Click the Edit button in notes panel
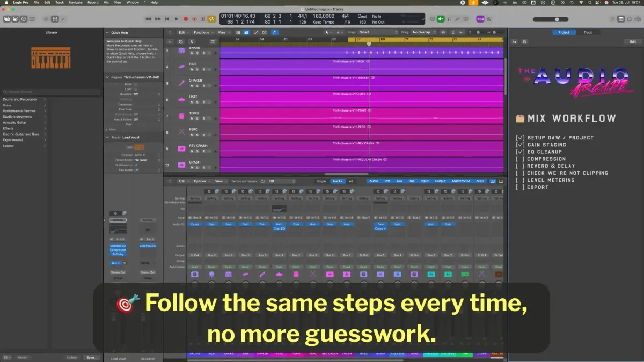The image size is (644, 362). click(633, 41)
